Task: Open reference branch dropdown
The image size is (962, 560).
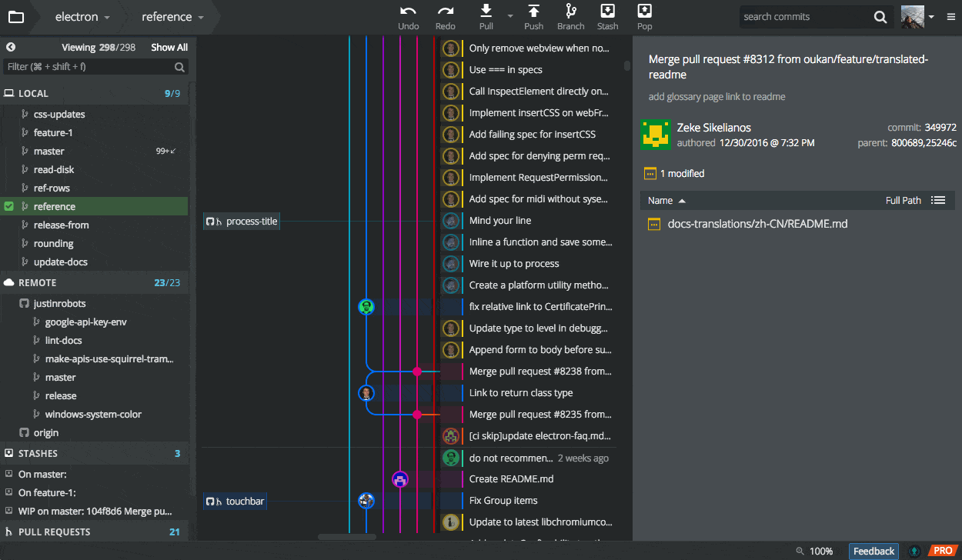Action: coord(173,17)
